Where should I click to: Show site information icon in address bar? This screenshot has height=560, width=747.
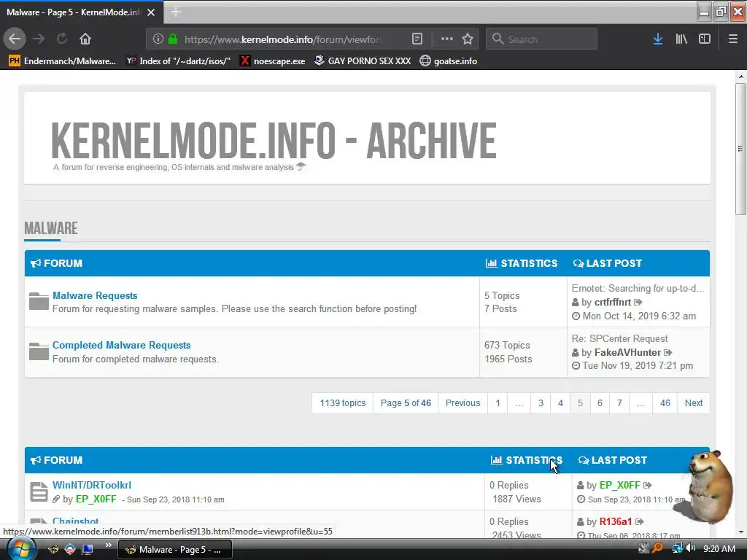[158, 39]
